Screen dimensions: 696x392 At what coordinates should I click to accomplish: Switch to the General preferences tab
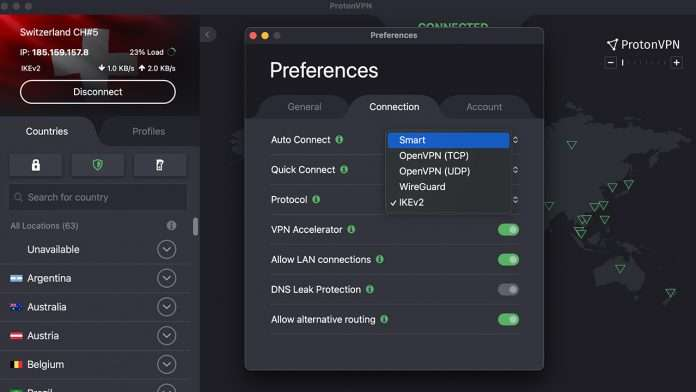pos(304,107)
